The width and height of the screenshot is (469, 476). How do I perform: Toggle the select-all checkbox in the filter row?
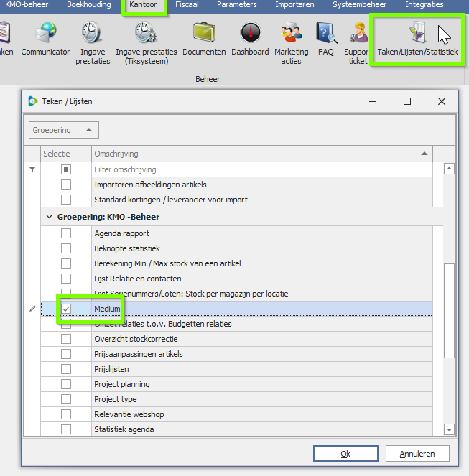66,169
